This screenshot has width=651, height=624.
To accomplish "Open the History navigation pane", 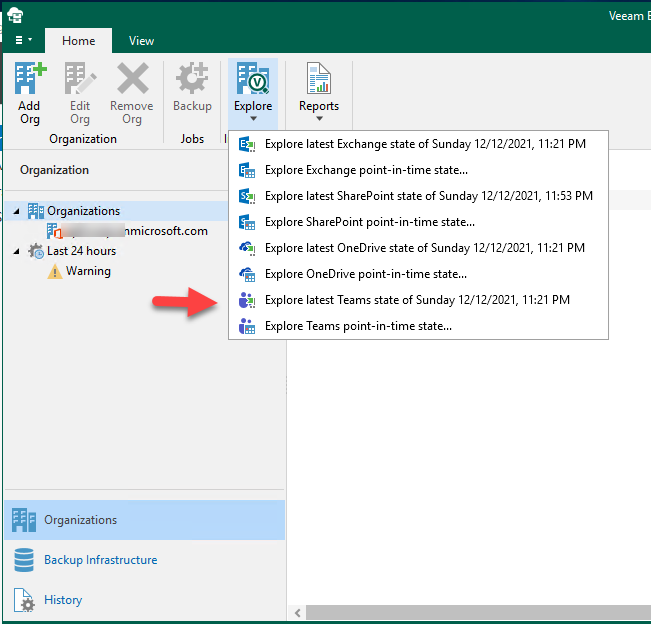I will coord(63,600).
